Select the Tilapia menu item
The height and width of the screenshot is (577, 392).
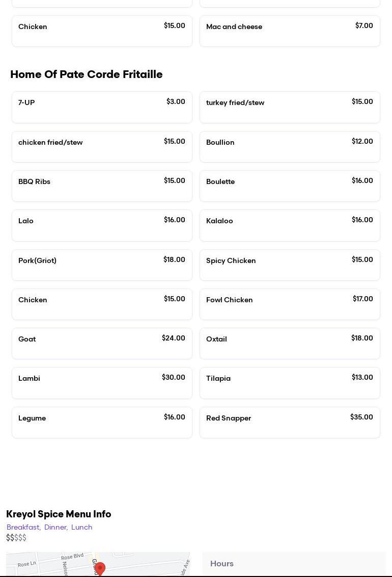tap(290, 383)
